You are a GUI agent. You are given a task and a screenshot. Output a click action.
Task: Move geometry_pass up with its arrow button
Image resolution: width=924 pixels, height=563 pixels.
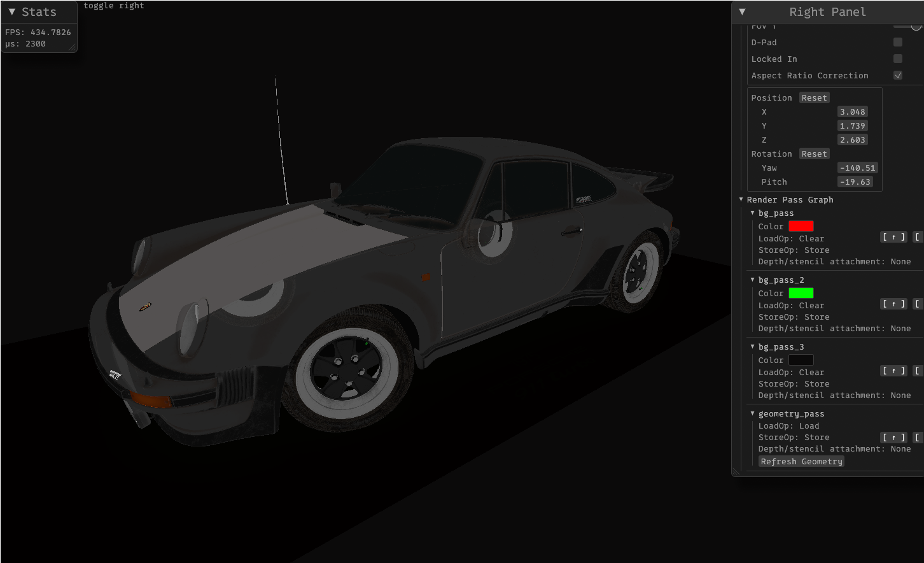tap(893, 438)
